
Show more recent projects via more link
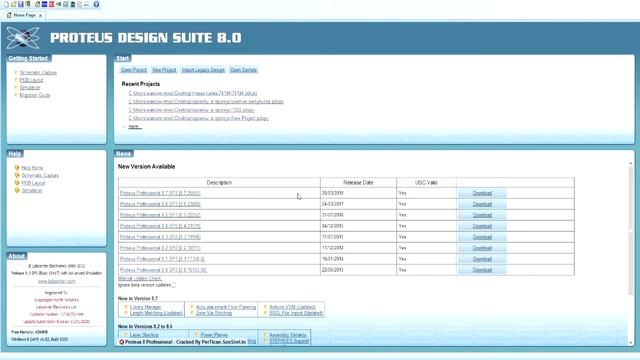click(134, 127)
